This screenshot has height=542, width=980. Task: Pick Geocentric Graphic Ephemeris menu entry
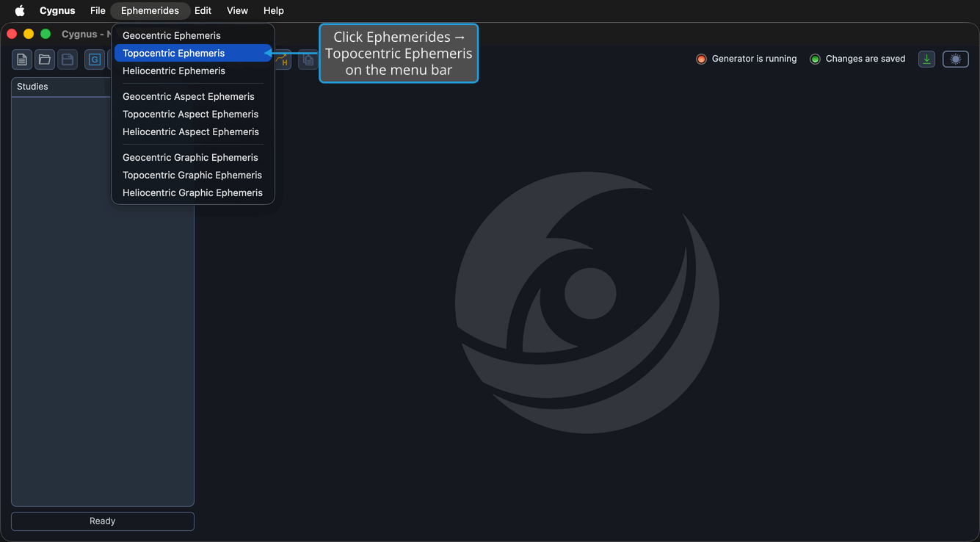(x=193, y=157)
